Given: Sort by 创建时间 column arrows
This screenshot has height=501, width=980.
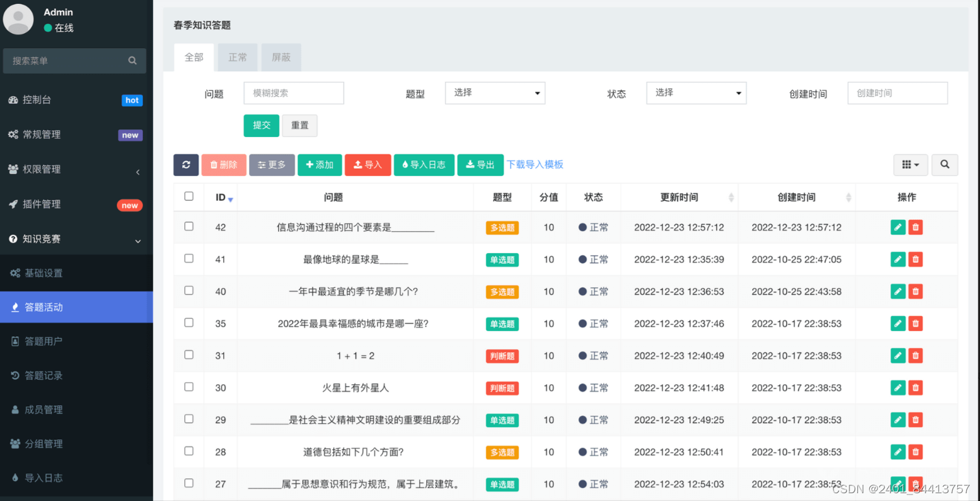Looking at the screenshot, I should click(x=848, y=197).
